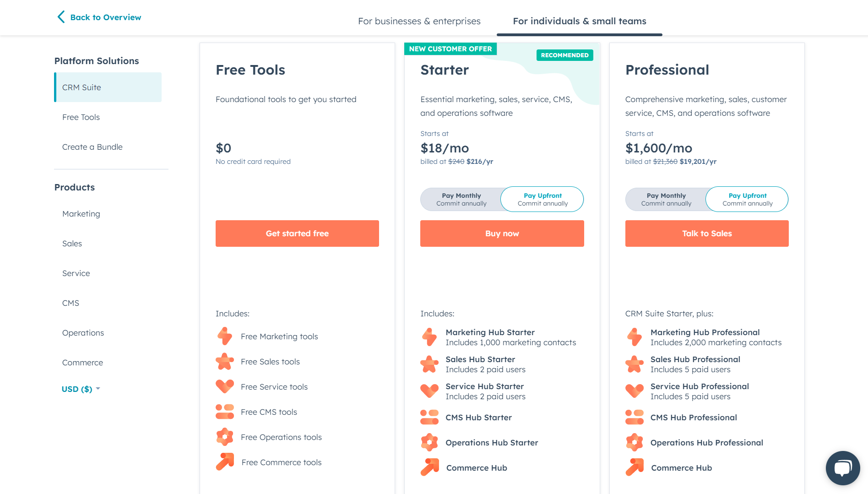Switch to the For businesses & enterprises tab
The image size is (868, 494).
pos(419,21)
